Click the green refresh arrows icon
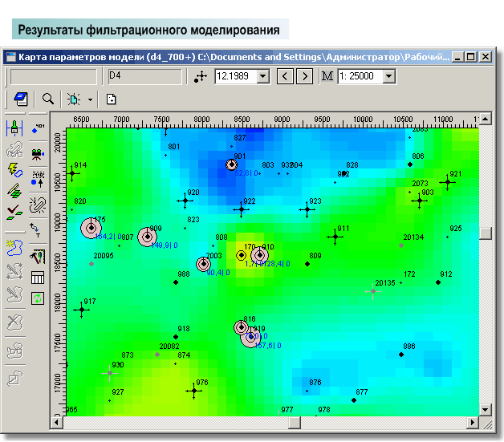Screen dimensions: 504x442 [38, 298]
